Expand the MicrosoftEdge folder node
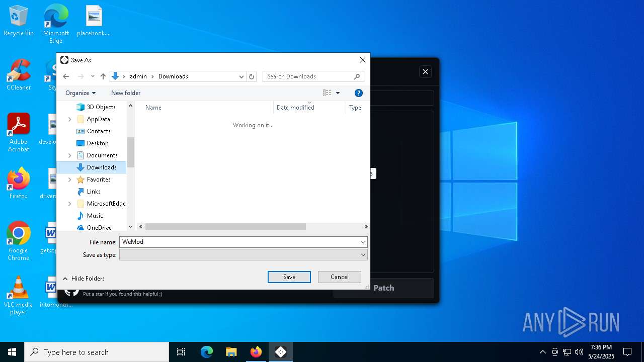This screenshot has width=644, height=362. click(70, 204)
